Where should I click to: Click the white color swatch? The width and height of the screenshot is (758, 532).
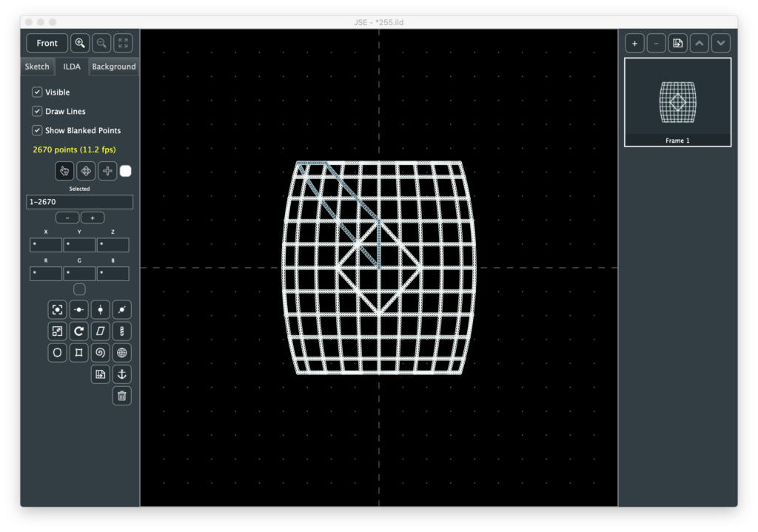(126, 171)
